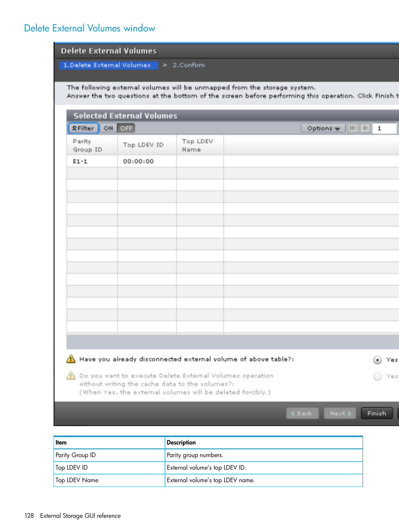Click the External volume's top LDEV name description

263,480
